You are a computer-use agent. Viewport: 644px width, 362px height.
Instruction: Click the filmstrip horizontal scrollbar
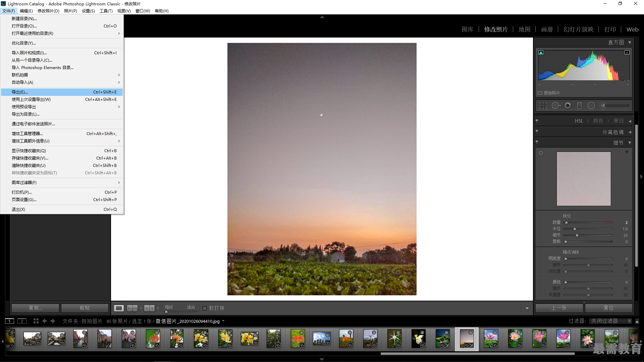coord(478,353)
